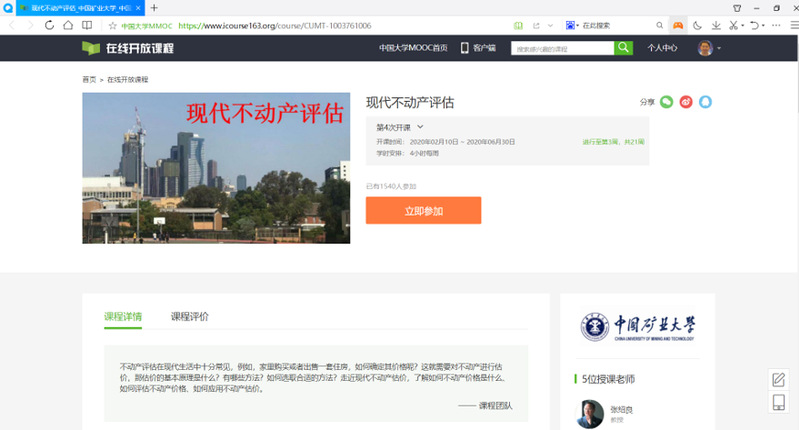Click the 现代不动产评估 course cover image

click(216, 168)
